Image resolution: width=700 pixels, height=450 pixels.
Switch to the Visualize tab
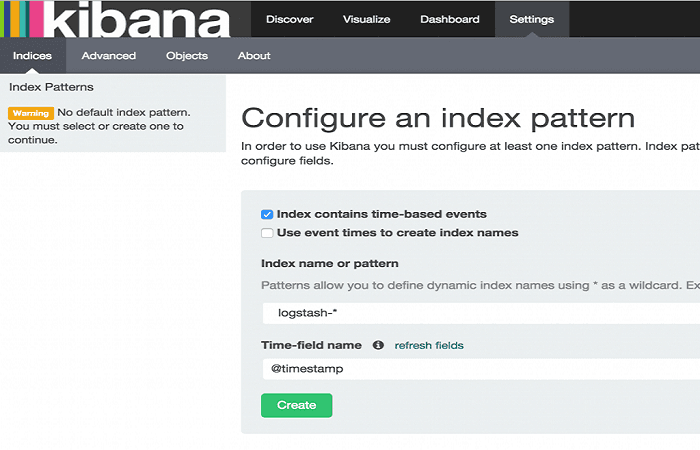point(366,19)
